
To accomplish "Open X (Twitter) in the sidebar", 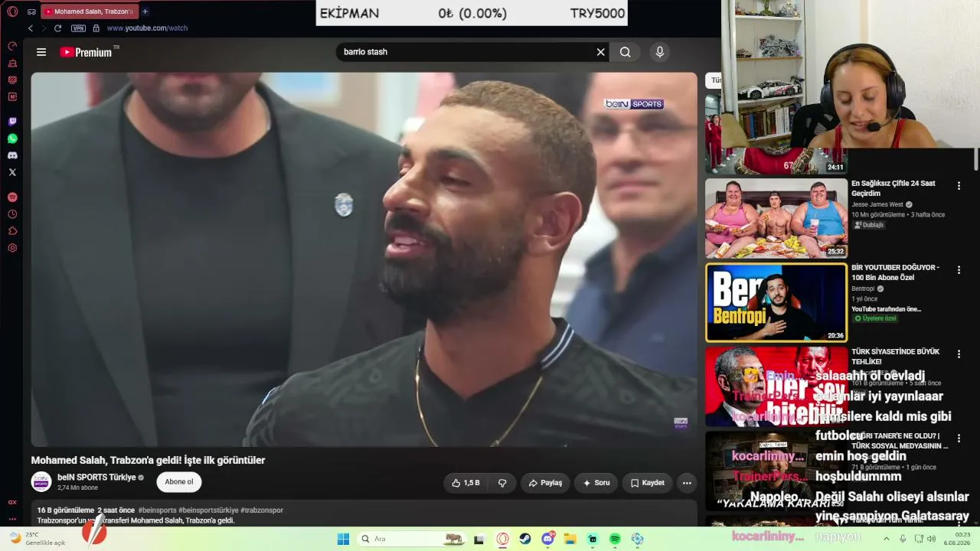I will pyautogui.click(x=12, y=172).
